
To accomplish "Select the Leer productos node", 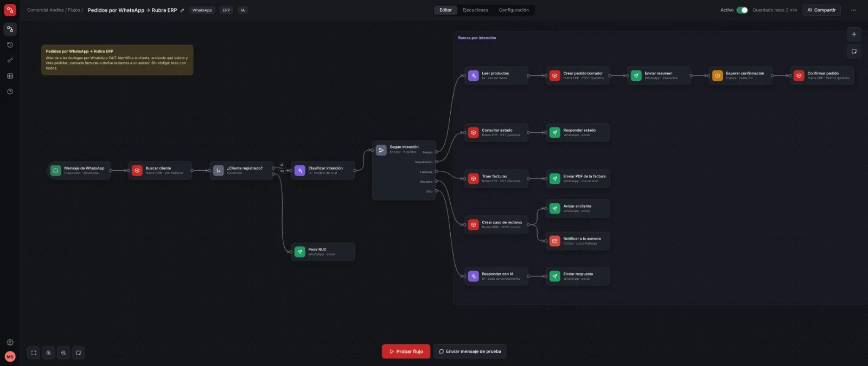I will pos(496,75).
